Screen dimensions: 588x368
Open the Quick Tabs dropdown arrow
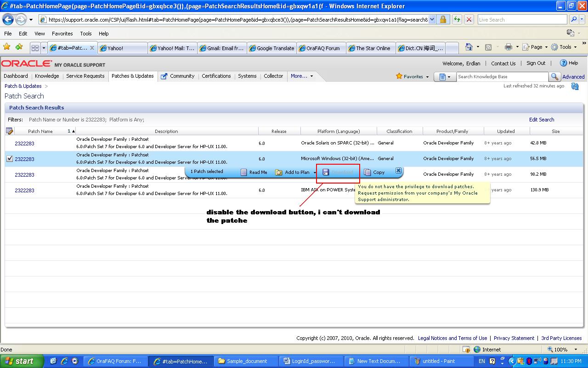pyautogui.click(x=44, y=48)
